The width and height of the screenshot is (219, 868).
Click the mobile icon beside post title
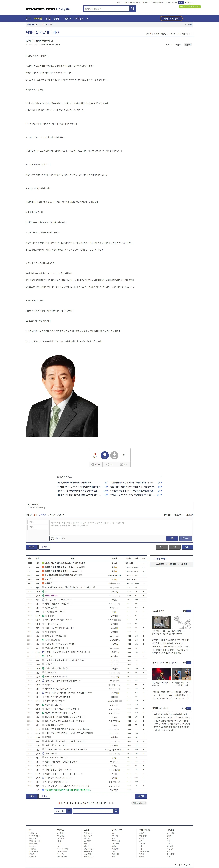click(x=52, y=41)
